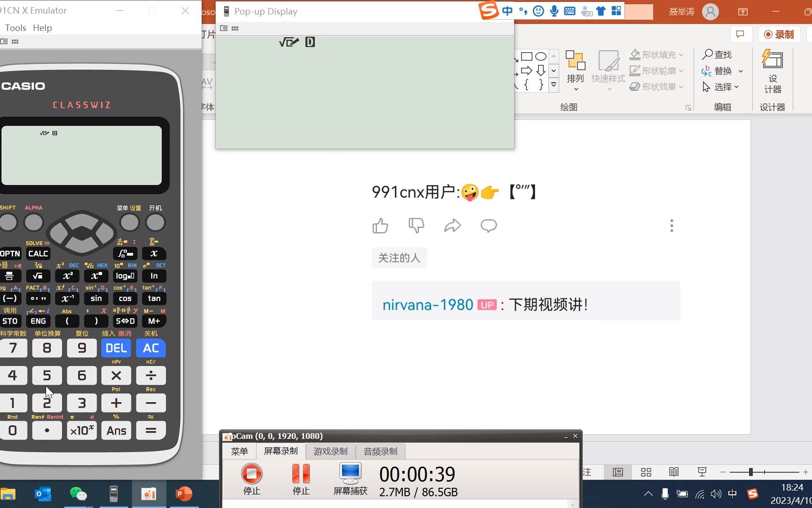812x508 pixels.
Task: Click the 关注的人 tag button
Action: (399, 258)
